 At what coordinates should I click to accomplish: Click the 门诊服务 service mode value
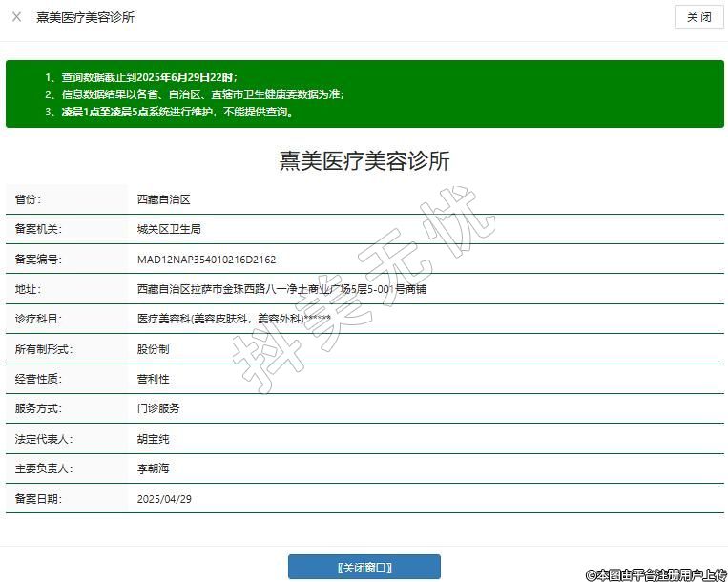click(x=158, y=408)
